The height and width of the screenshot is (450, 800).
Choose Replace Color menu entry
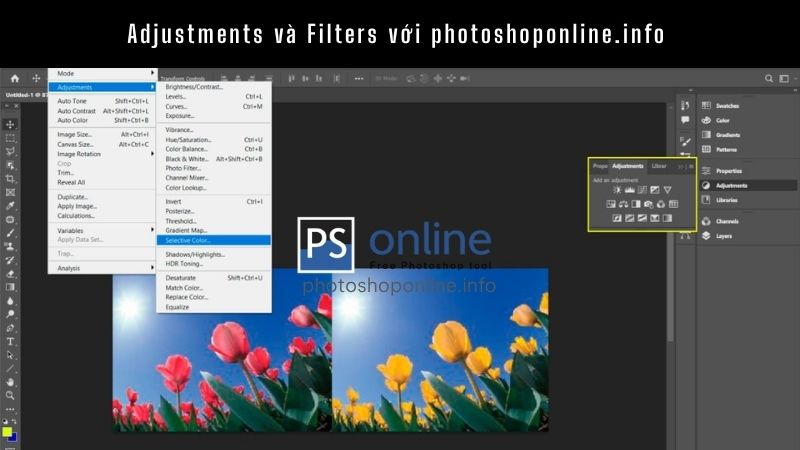click(214, 297)
